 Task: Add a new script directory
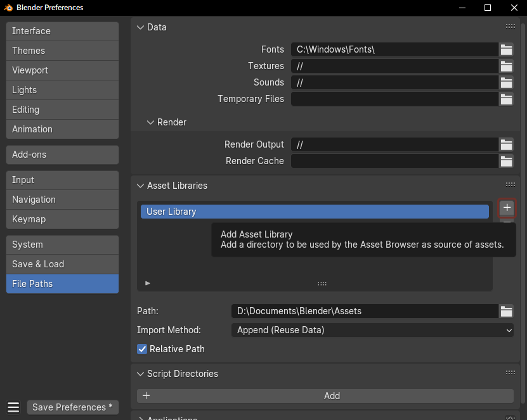point(325,396)
